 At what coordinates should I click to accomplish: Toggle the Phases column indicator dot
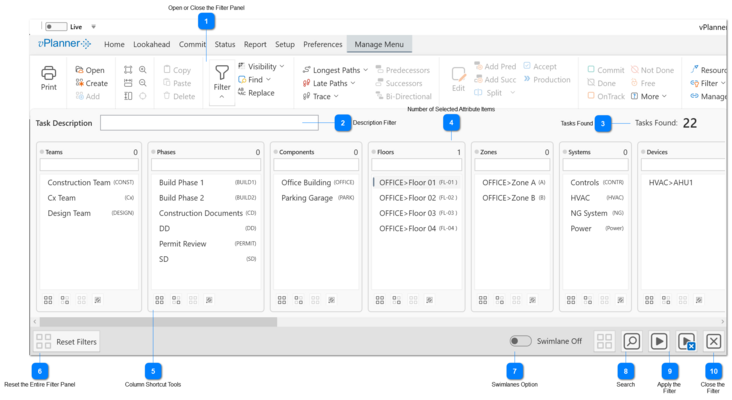(x=153, y=152)
